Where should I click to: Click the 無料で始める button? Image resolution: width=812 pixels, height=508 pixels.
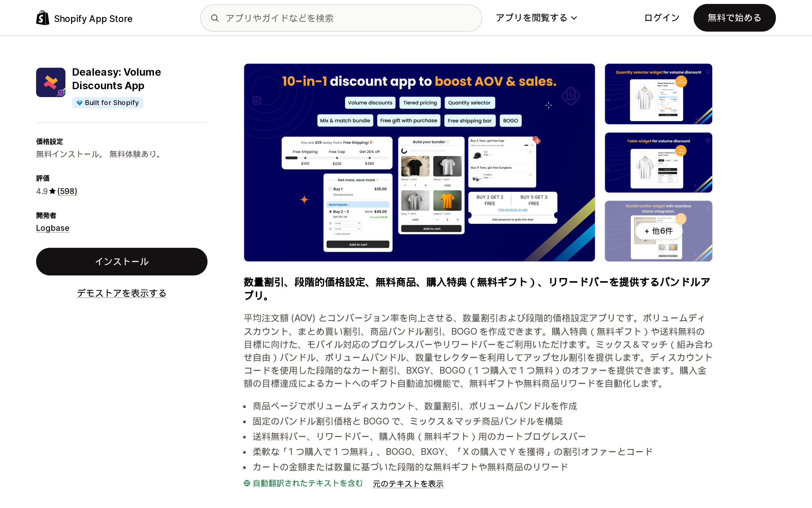click(734, 18)
